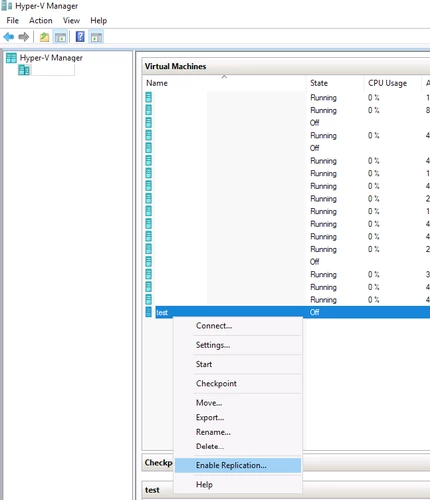Sort by the State column header
Screen dimensions: 430x500
(335, 83)
